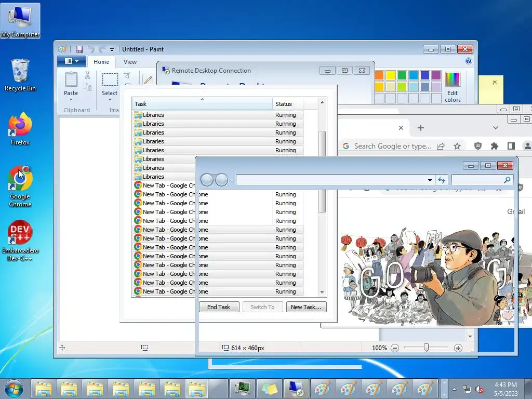Click the Back button in Explorer window

207,180
